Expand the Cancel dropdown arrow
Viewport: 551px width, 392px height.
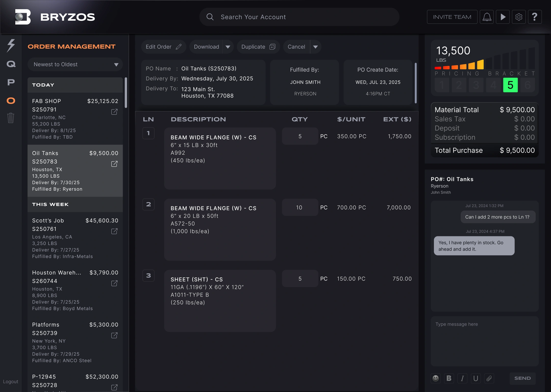coord(316,47)
